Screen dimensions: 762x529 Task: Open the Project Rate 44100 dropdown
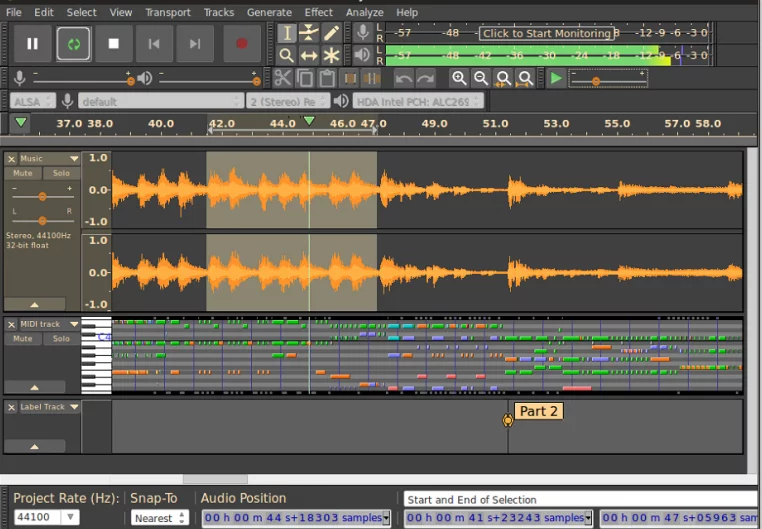pyautogui.click(x=70, y=517)
